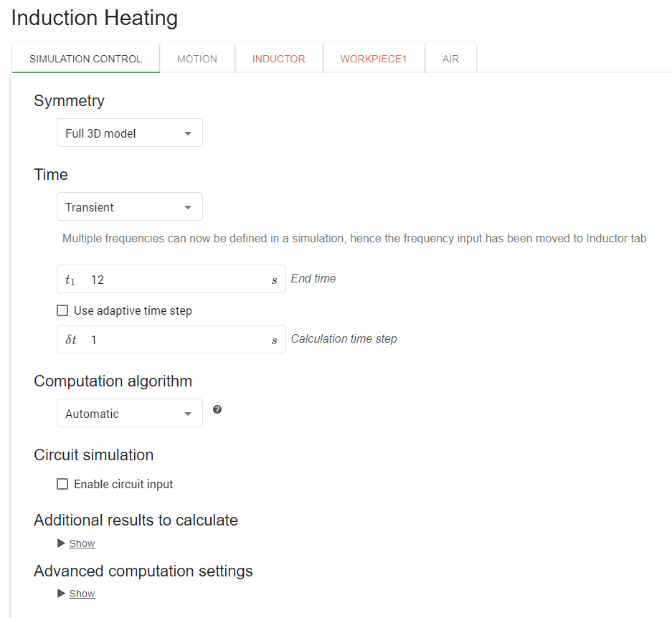The width and height of the screenshot is (672, 618).
Task: Enable Use adaptive time step
Action: point(62,311)
